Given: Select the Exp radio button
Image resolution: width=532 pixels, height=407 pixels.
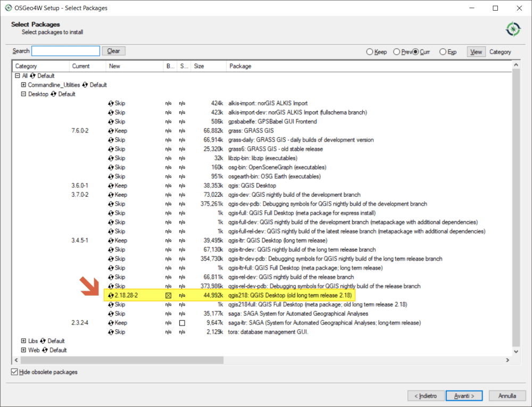Looking at the screenshot, I should (x=443, y=52).
